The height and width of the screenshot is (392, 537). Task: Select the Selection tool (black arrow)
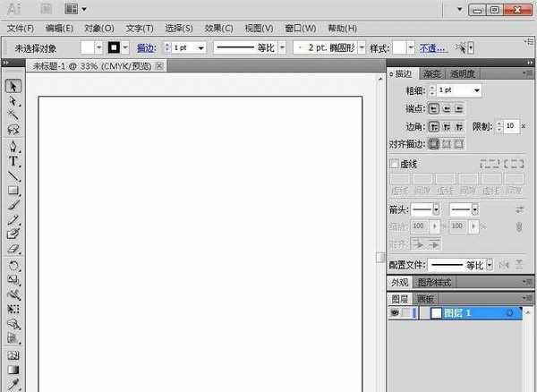point(14,87)
